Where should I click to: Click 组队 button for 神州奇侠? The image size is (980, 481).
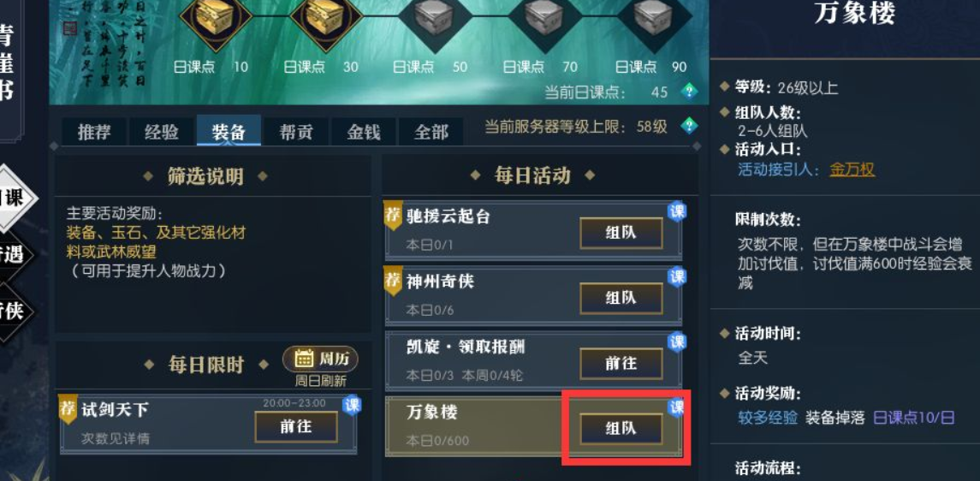pos(621,298)
